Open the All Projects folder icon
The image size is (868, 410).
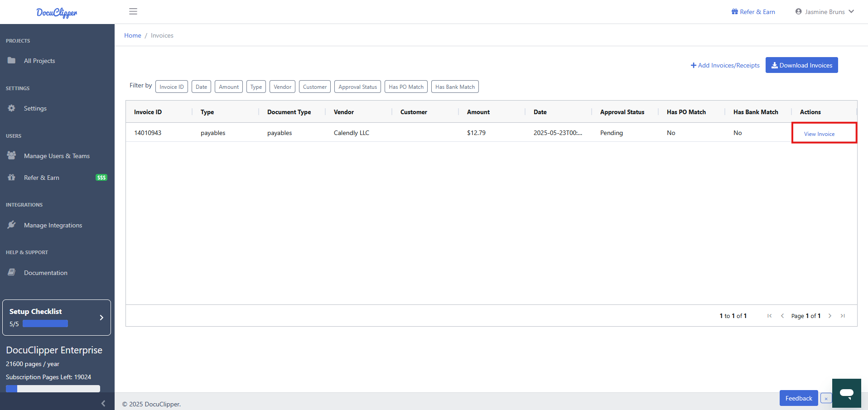(x=11, y=60)
